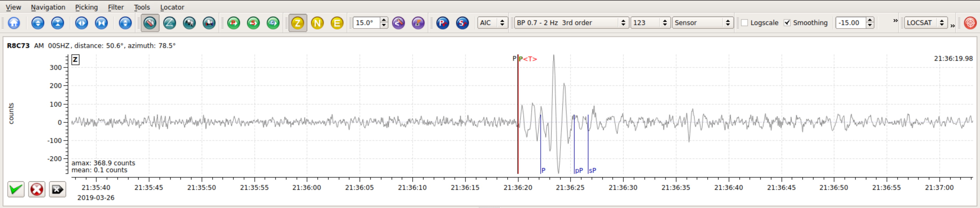
Task: Click the blue home reset-view icon
Action: 14,23
